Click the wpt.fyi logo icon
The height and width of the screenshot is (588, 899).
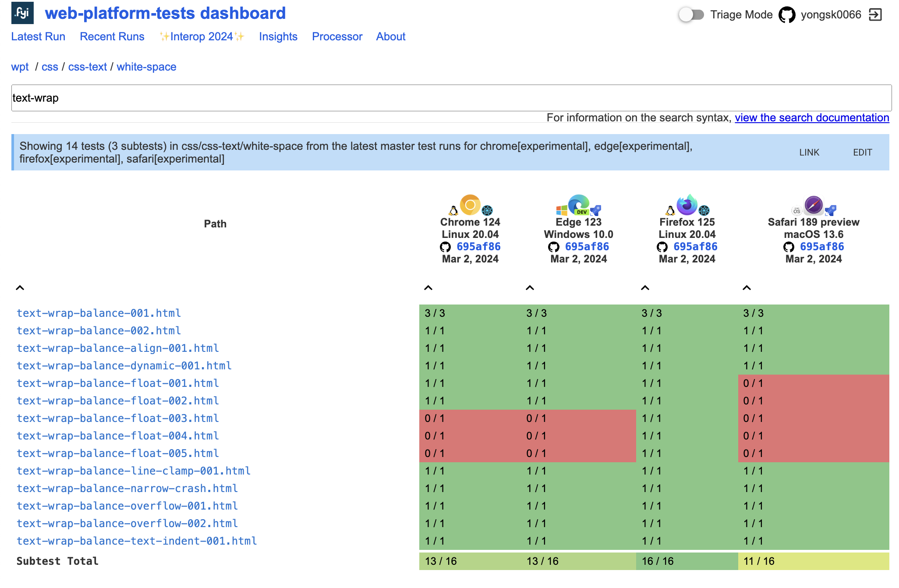tap(22, 13)
